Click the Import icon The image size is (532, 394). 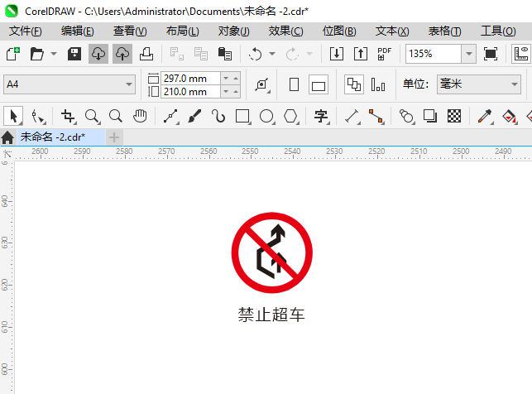click(x=337, y=54)
